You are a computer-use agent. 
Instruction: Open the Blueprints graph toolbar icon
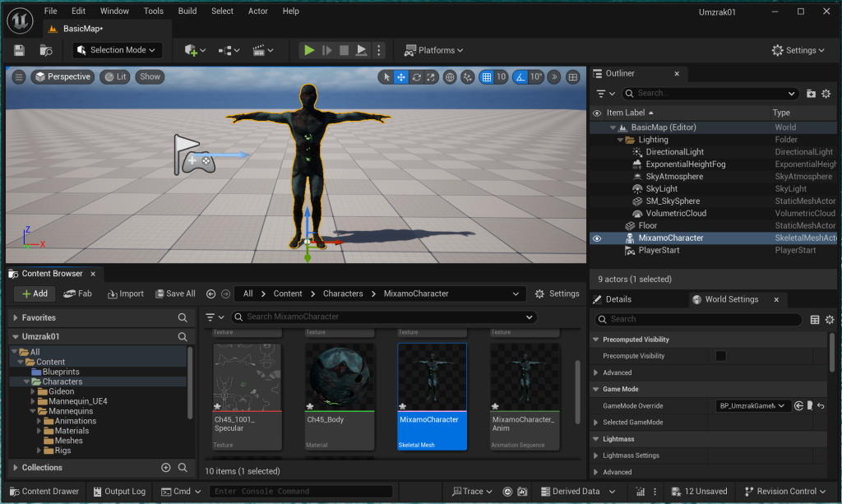tap(229, 50)
